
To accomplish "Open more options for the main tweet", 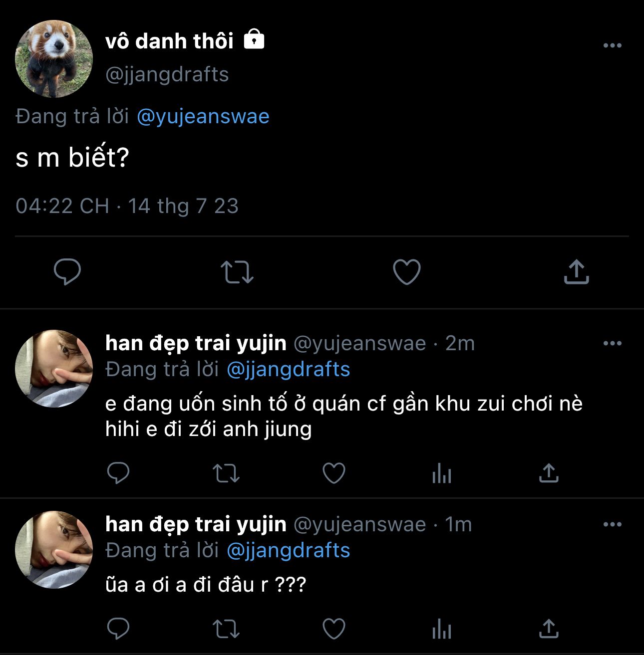I will click(613, 45).
